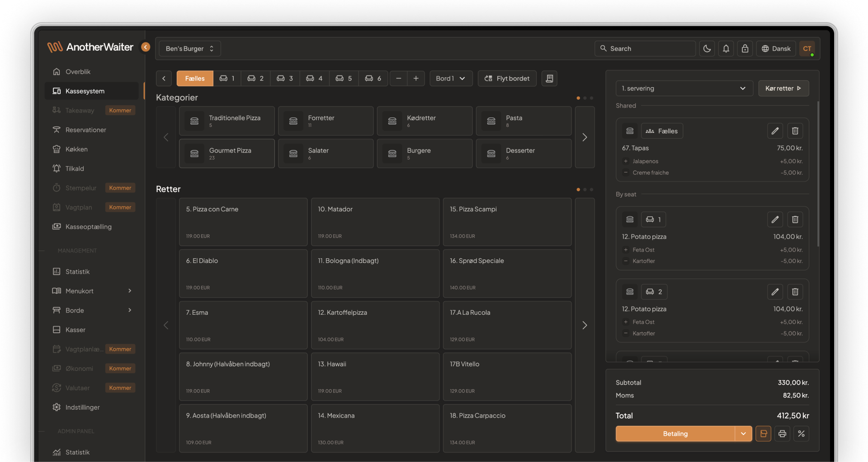
Task: Click the orange save order icon
Action: coord(763,434)
